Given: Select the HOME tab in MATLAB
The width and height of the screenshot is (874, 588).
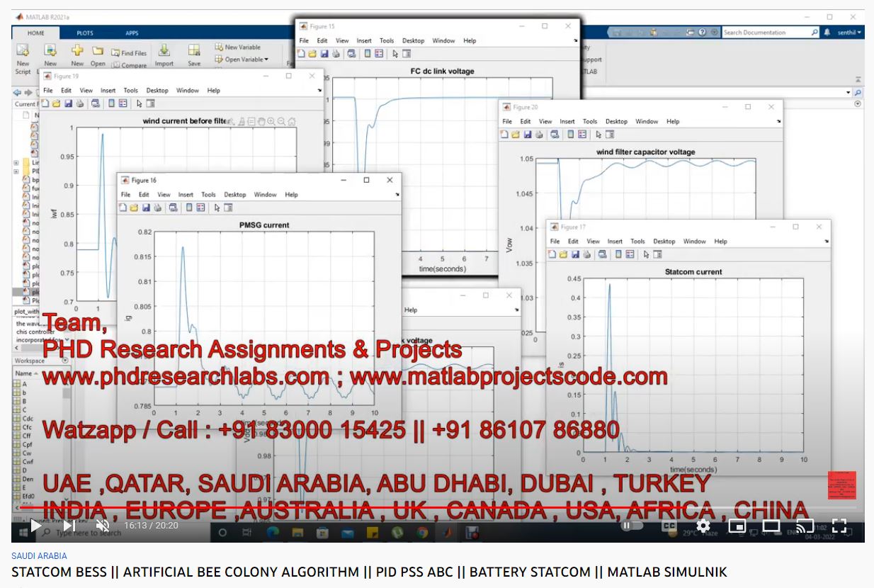Looking at the screenshot, I should tap(36, 33).
